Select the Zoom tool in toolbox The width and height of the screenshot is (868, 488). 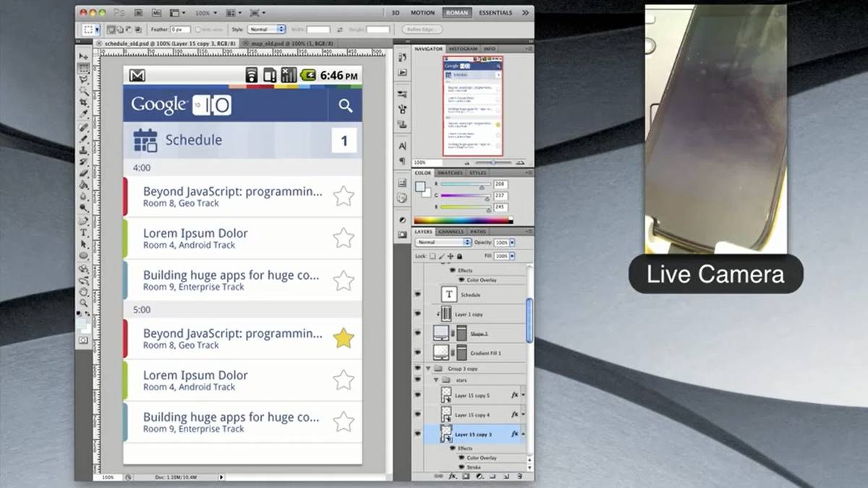click(x=84, y=303)
